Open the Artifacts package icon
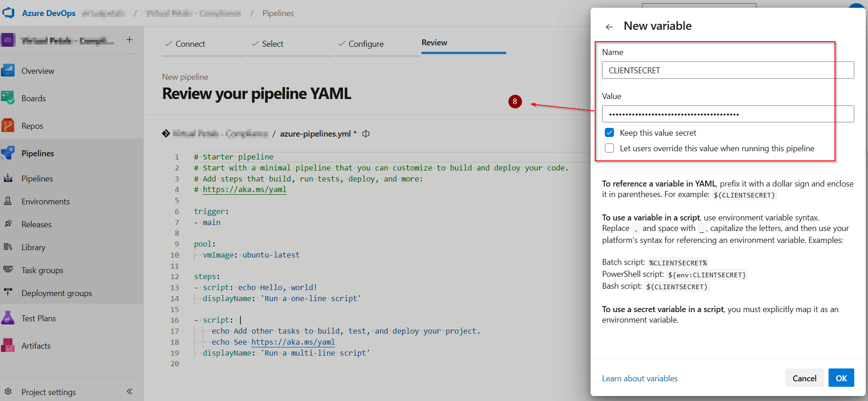 pos(8,346)
